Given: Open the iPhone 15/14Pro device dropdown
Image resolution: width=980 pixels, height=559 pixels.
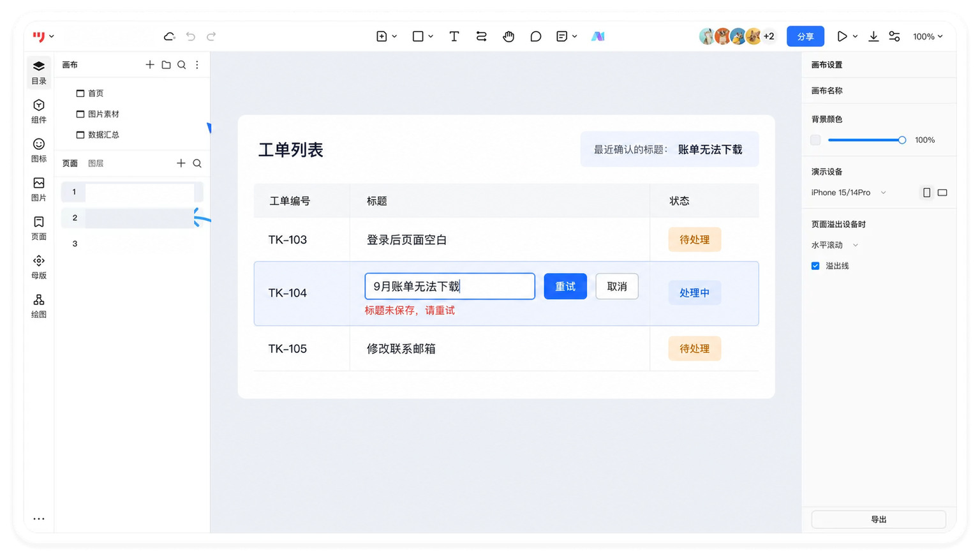Looking at the screenshot, I should click(x=849, y=192).
